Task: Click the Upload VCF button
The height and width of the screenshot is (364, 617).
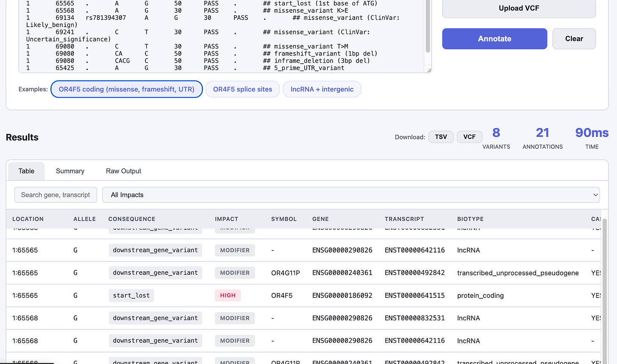Action: [519, 8]
